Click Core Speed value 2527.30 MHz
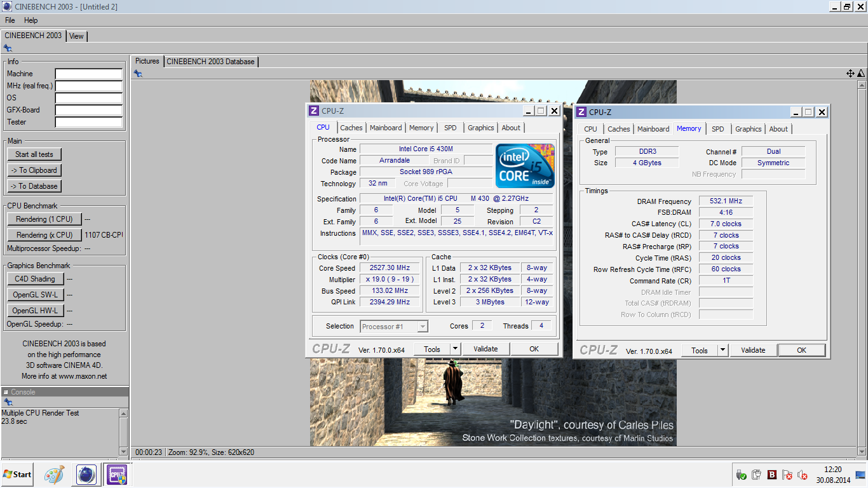 [x=390, y=268]
